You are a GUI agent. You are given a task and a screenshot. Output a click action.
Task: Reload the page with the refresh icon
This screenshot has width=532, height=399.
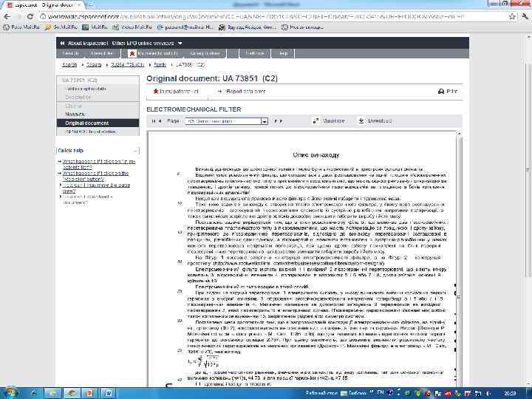[30, 16]
